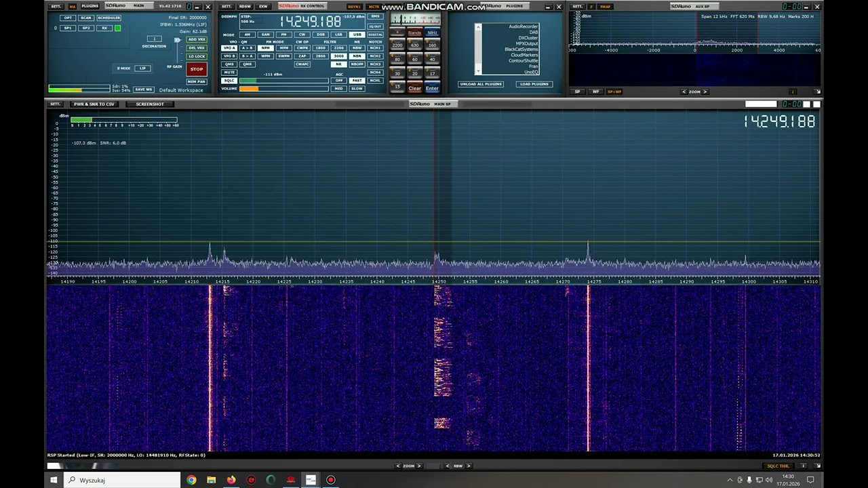Select CW mode

[302, 35]
